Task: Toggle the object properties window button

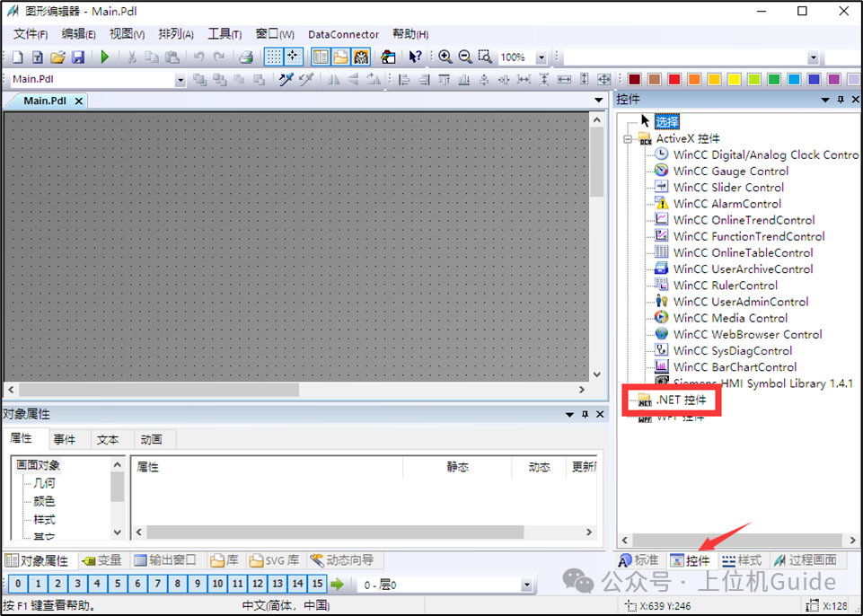Action: (x=321, y=57)
